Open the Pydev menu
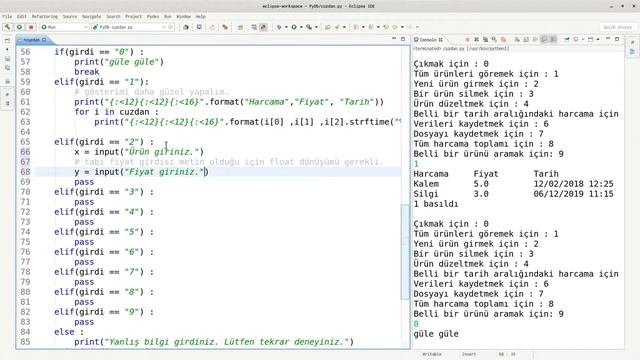640x360 pixels. point(153,16)
